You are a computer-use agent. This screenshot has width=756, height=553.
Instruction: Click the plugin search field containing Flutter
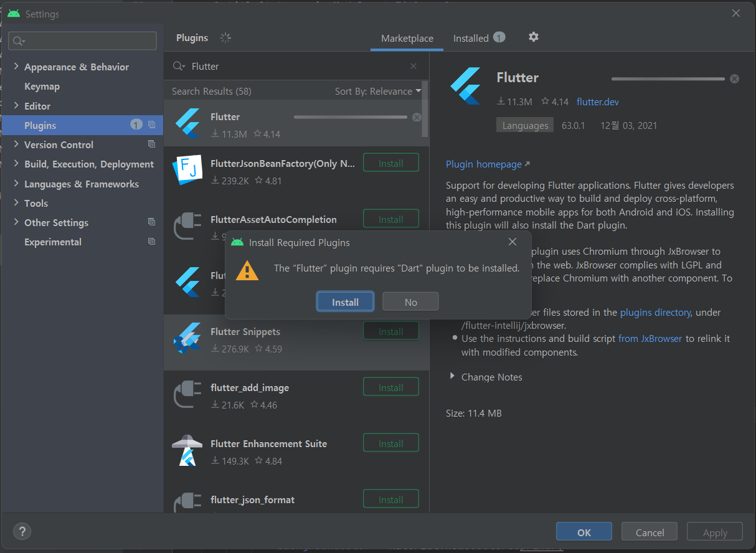pyautogui.click(x=296, y=66)
